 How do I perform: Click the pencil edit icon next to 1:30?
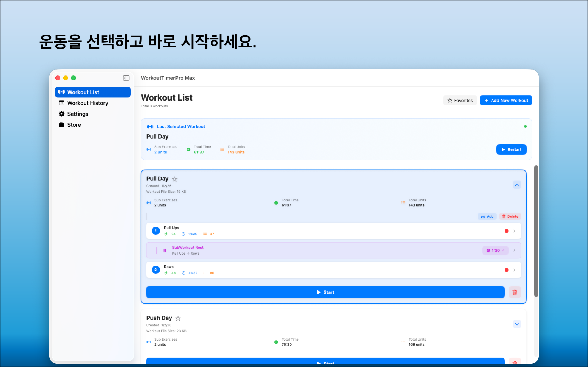pos(503,250)
